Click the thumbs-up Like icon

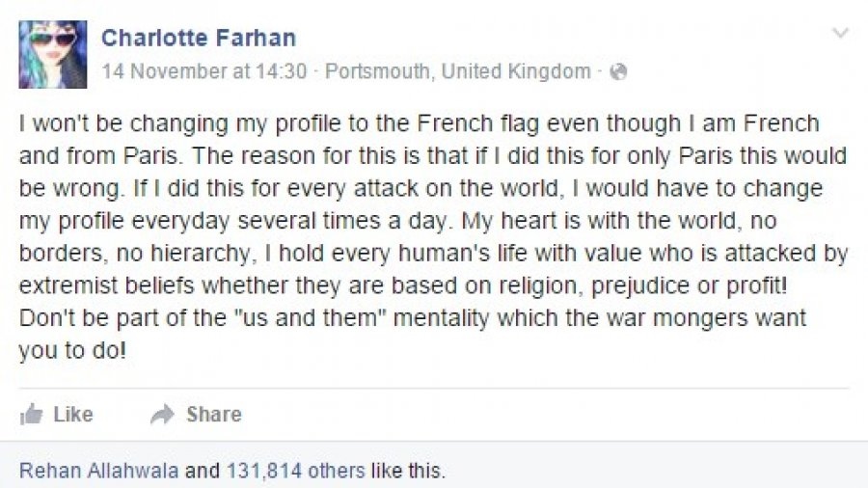[32, 415]
